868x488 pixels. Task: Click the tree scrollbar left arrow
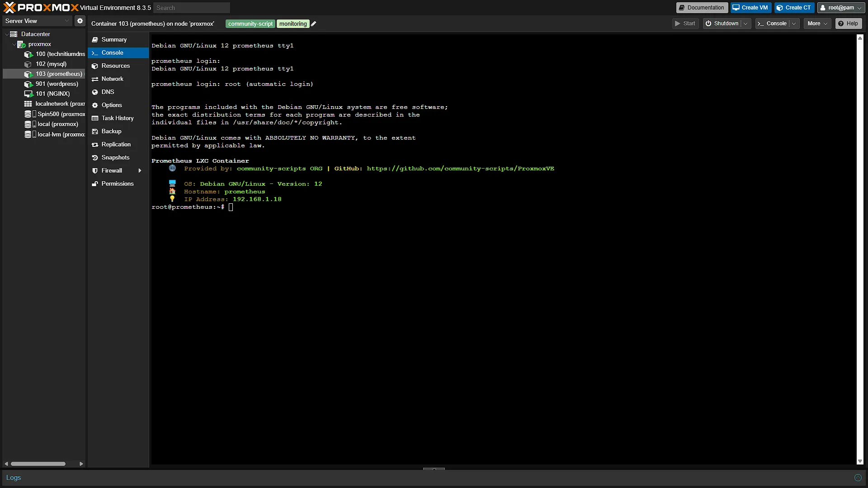(x=6, y=464)
